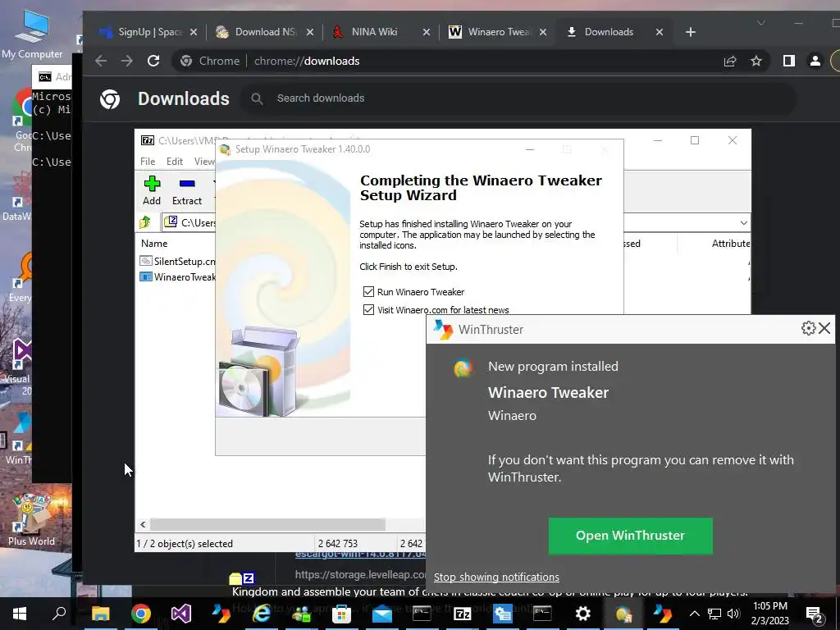Image resolution: width=840 pixels, height=630 pixels.
Task: Open the Chrome profile icon
Action: pos(815,61)
